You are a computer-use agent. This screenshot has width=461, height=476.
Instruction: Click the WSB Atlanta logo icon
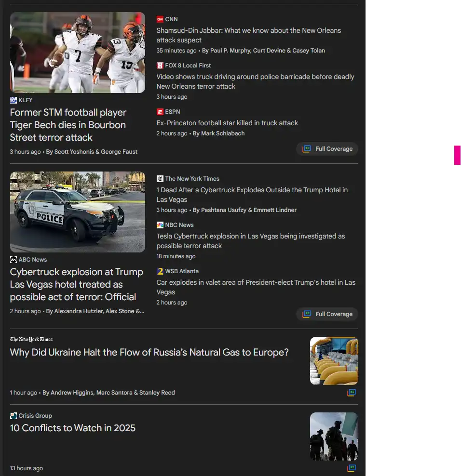click(x=160, y=271)
